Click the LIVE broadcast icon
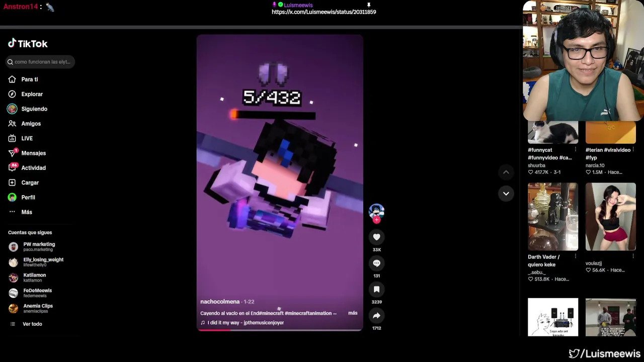The image size is (644, 362). point(12,138)
